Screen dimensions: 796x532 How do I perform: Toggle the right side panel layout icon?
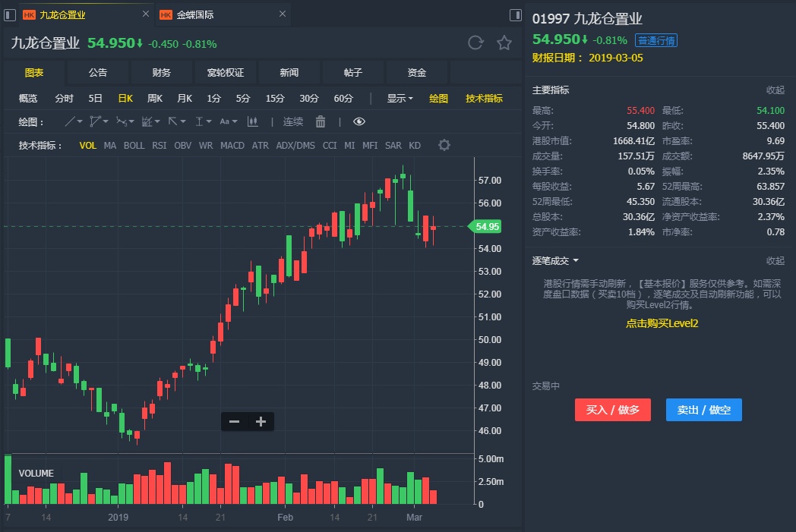516,15
